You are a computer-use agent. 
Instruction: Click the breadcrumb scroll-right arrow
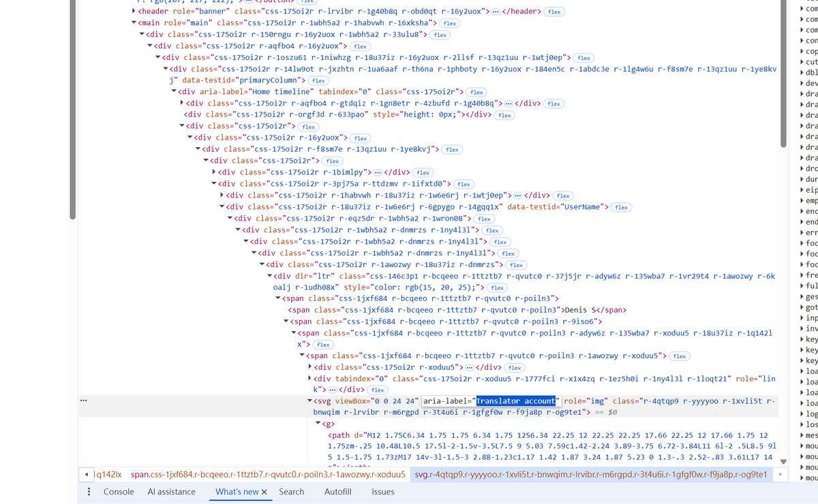(x=779, y=474)
